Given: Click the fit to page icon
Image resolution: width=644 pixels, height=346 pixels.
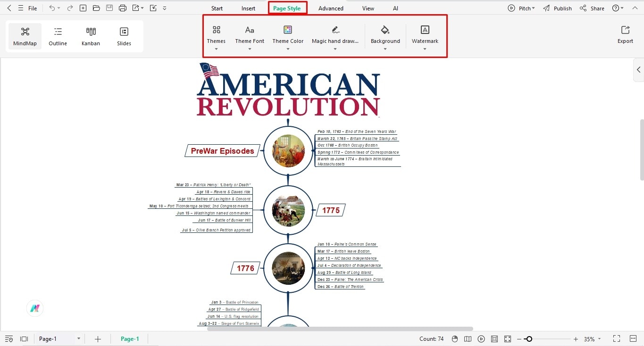Looking at the screenshot, I should coord(494,339).
